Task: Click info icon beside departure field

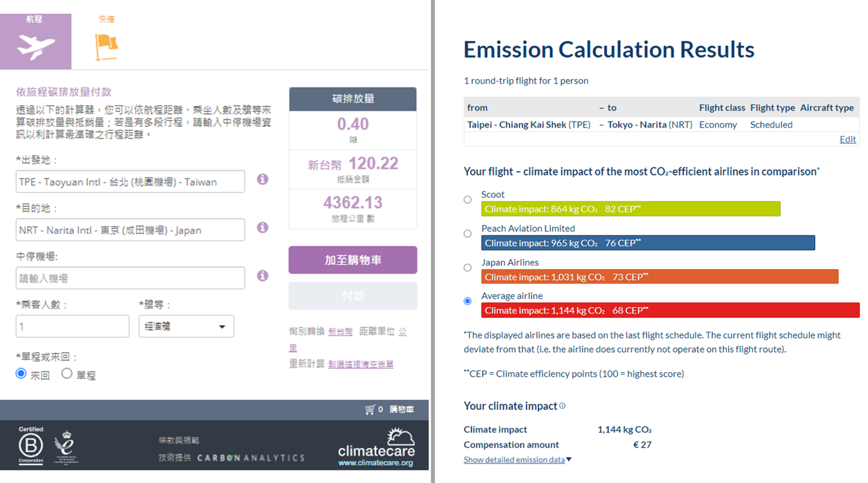Action: point(262,179)
